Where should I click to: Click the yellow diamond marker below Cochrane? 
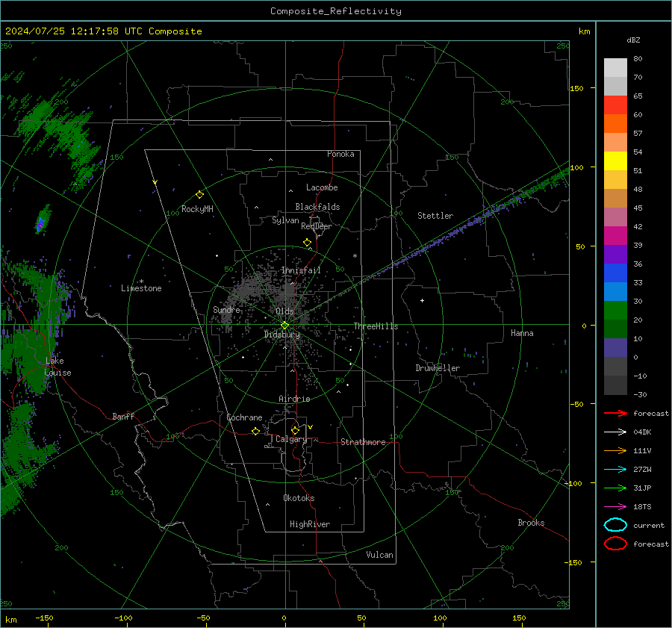pos(255,432)
